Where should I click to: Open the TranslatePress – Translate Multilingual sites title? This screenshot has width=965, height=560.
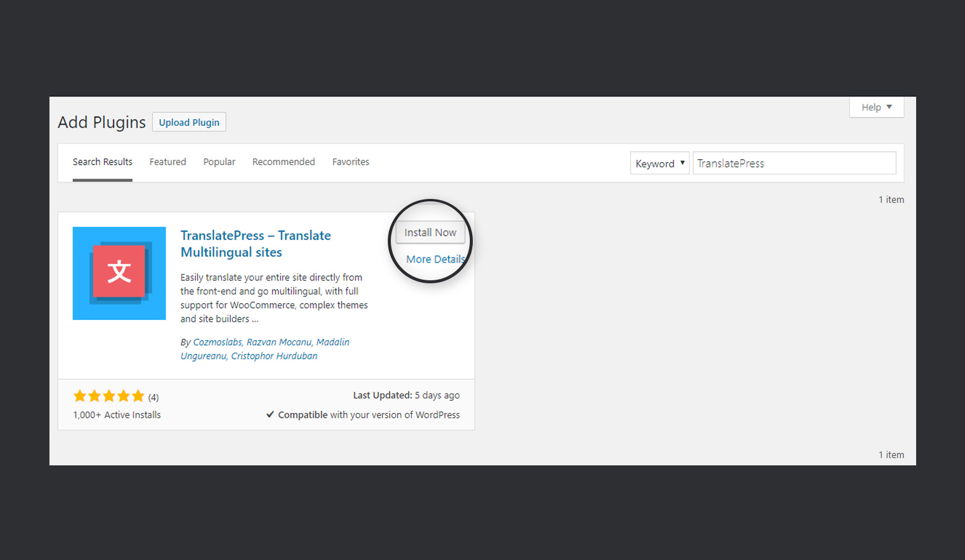(x=256, y=244)
